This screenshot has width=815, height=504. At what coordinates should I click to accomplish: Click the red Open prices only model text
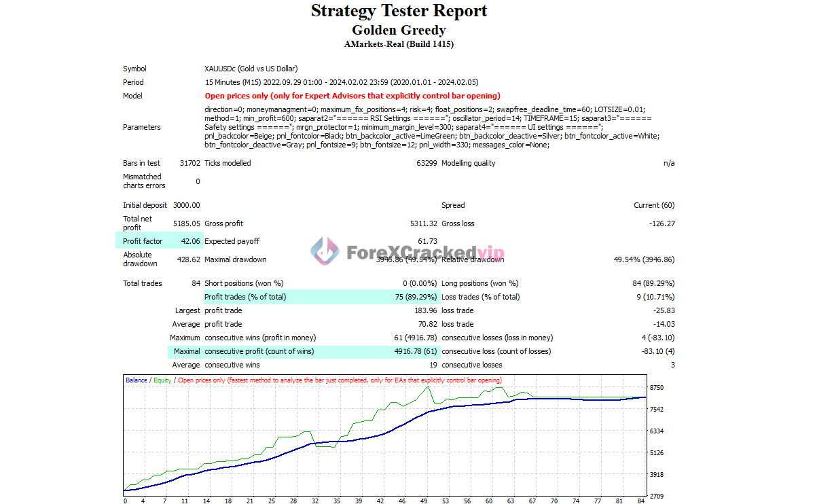(352, 96)
